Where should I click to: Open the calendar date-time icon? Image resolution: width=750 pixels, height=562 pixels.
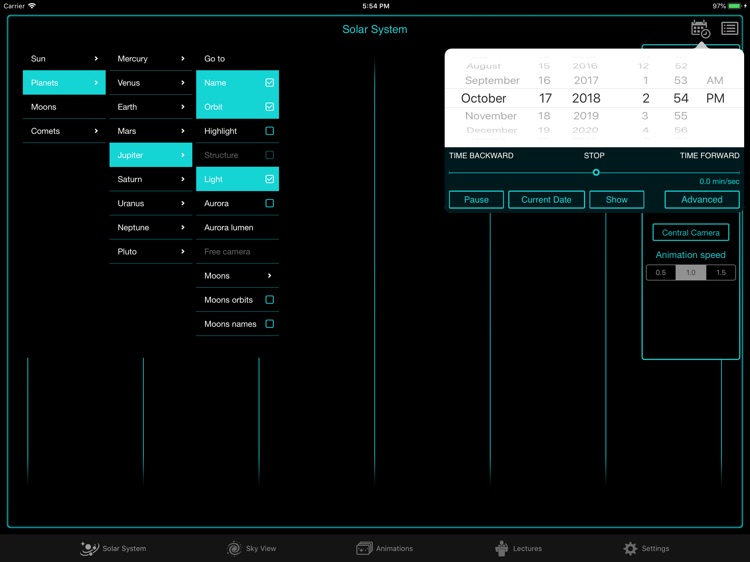pos(700,29)
